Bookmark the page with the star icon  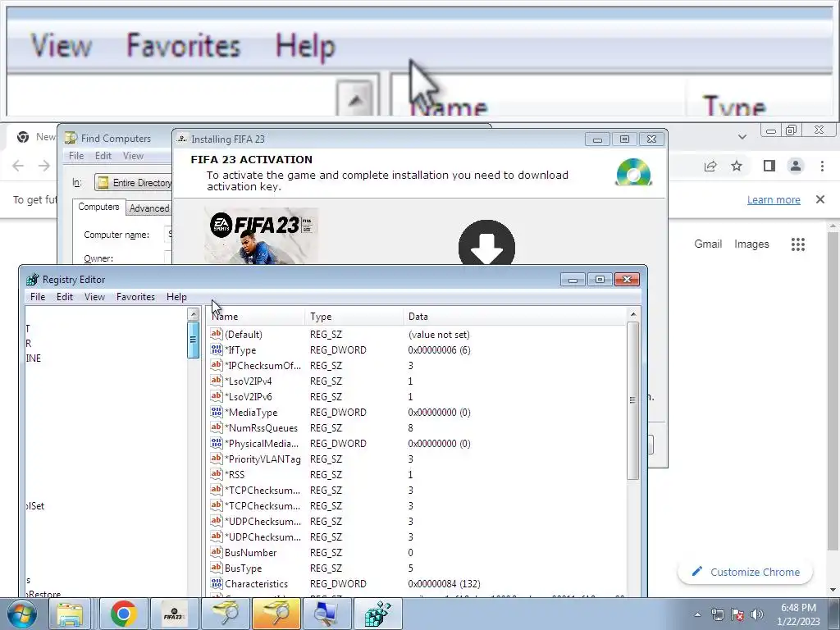pos(737,166)
